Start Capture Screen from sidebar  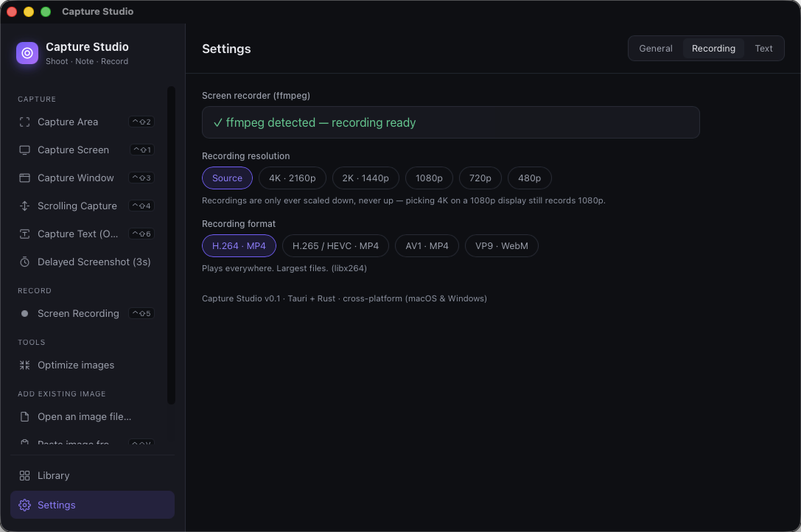pos(87,150)
